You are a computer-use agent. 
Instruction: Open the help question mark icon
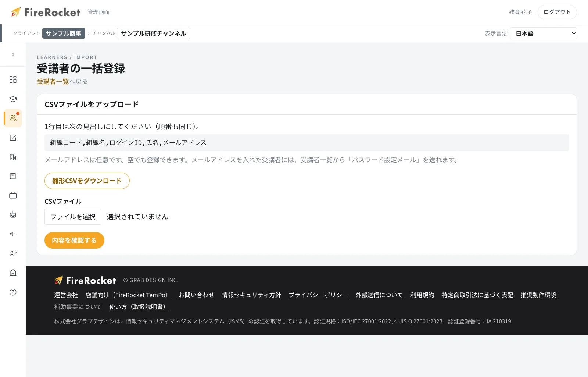13,292
